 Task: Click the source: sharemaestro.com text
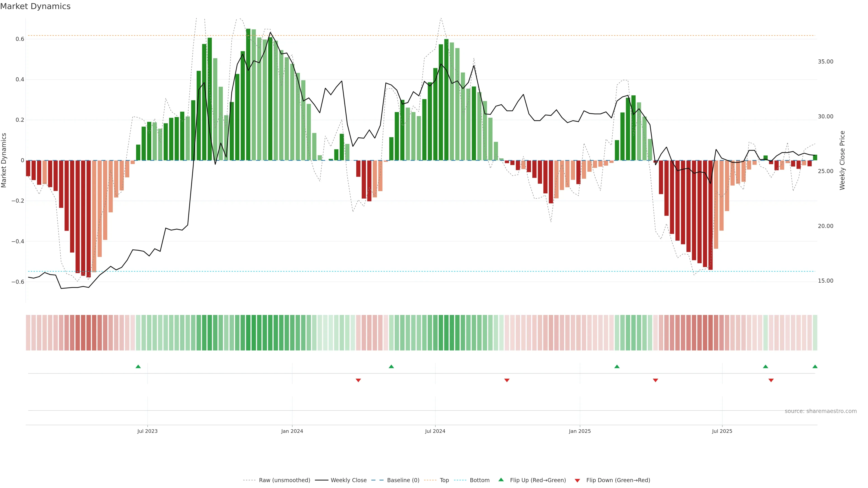point(821,411)
